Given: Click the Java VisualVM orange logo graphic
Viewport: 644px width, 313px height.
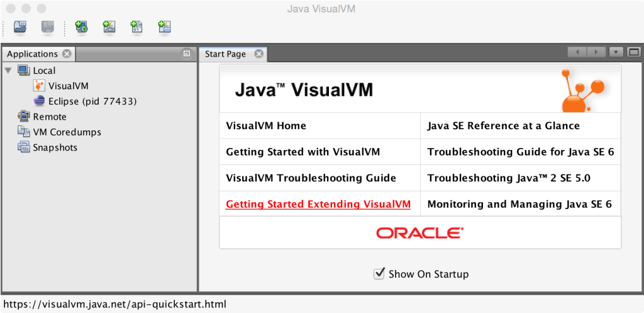Looking at the screenshot, I should (582, 91).
